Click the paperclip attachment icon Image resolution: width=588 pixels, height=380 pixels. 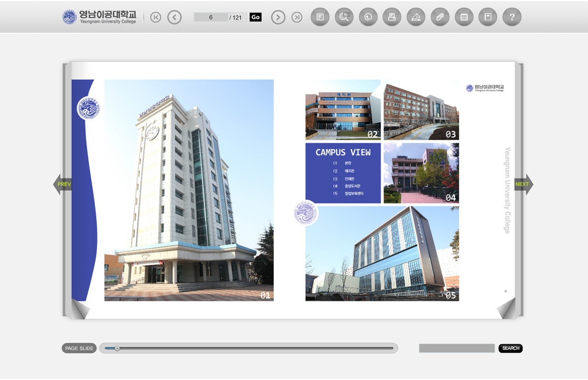pos(440,18)
